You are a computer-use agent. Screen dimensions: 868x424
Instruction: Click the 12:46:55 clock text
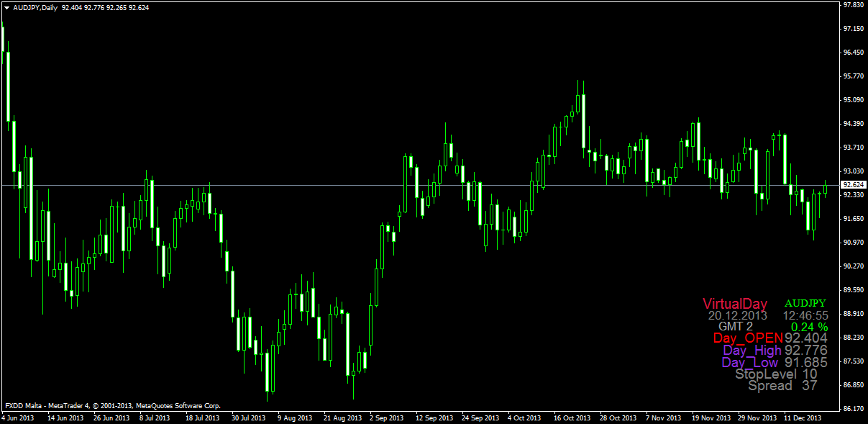[x=805, y=315]
